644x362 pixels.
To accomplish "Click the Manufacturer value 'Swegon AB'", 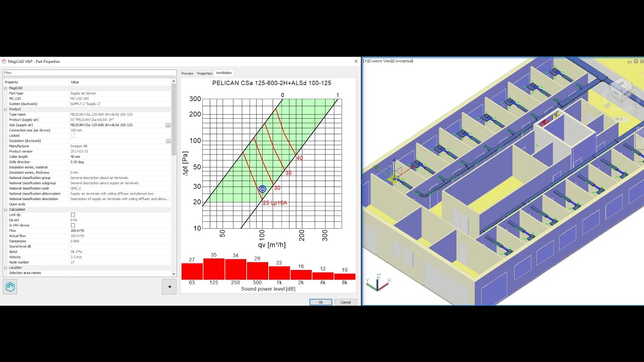I will coord(78,146).
